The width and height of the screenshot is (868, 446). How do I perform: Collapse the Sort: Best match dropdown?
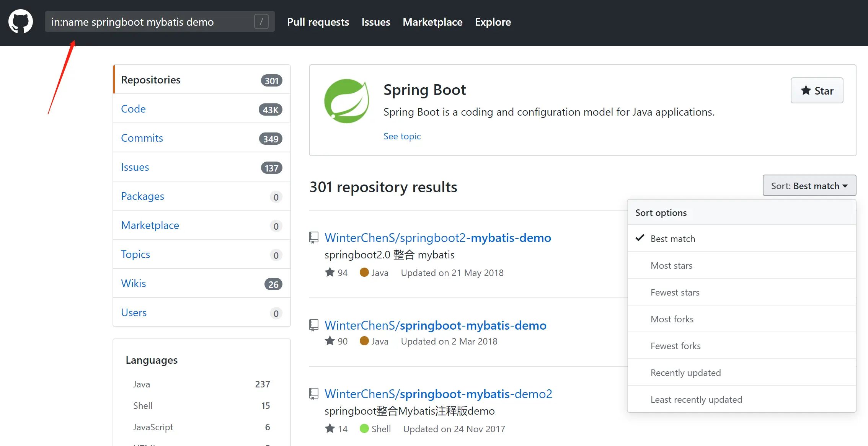click(809, 186)
